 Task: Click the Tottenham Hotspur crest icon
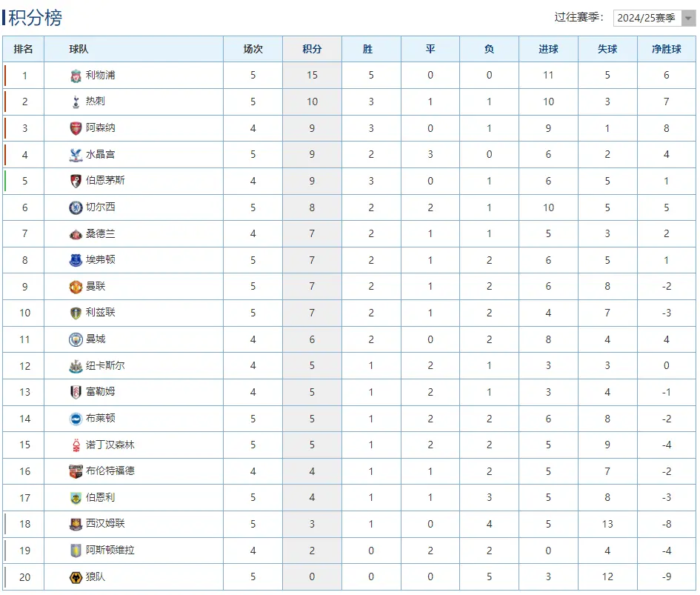[76, 102]
